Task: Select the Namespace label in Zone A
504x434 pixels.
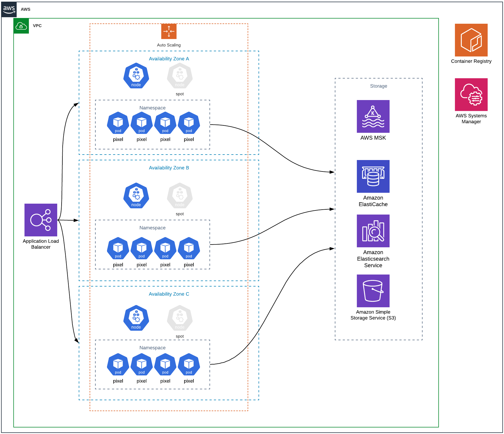Action: pos(153,108)
